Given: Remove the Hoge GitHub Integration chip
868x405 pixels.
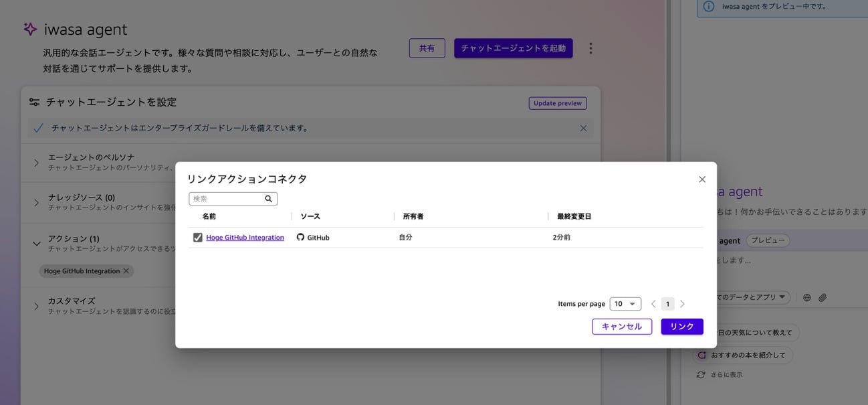Looking at the screenshot, I should 126,271.
